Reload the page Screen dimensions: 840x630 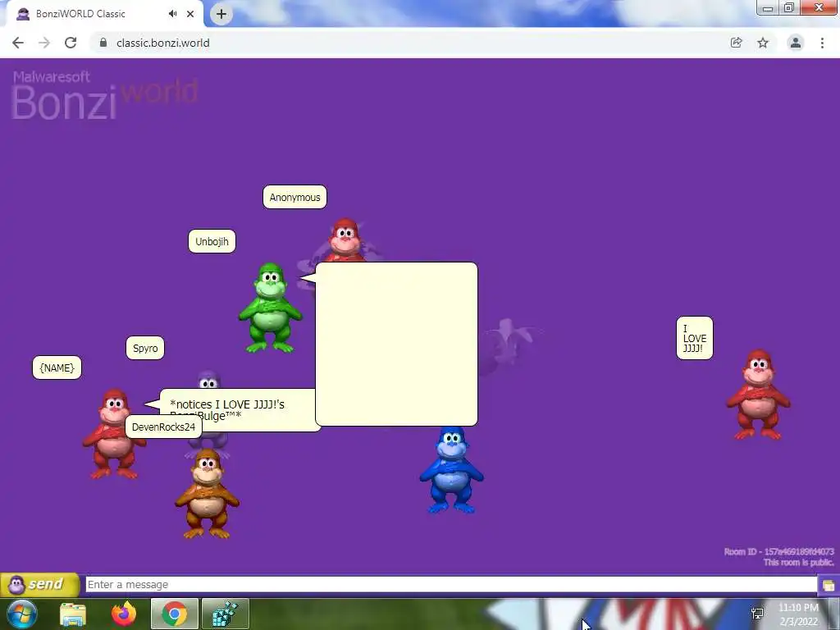click(x=71, y=43)
